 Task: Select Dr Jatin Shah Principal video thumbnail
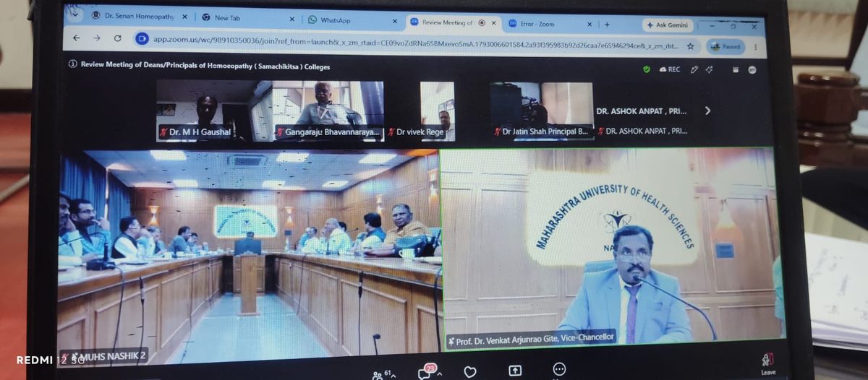(x=541, y=111)
